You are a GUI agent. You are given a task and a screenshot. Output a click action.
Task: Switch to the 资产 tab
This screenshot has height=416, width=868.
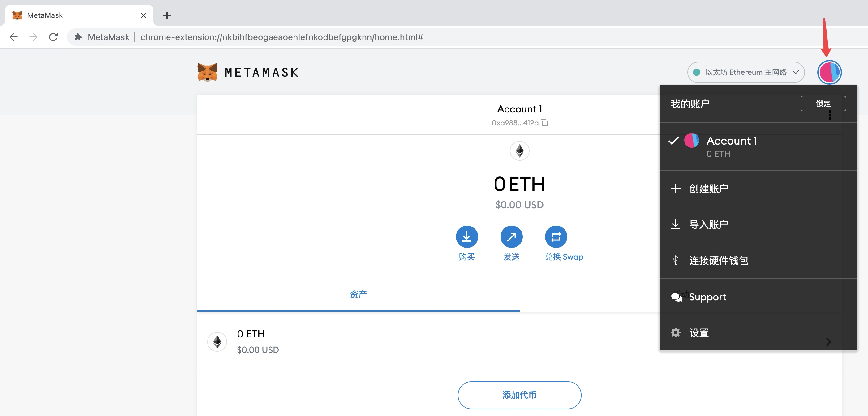(358, 294)
